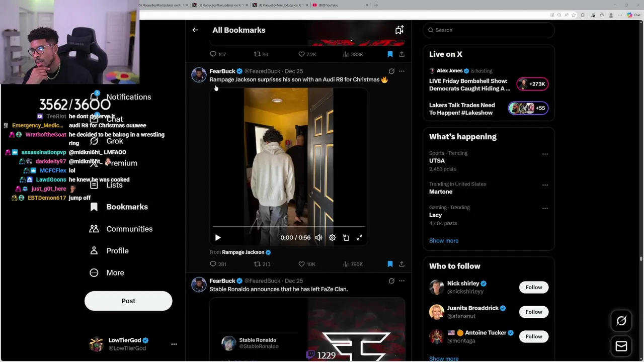Show more under What's happening
The image size is (644, 362).
tap(444, 241)
